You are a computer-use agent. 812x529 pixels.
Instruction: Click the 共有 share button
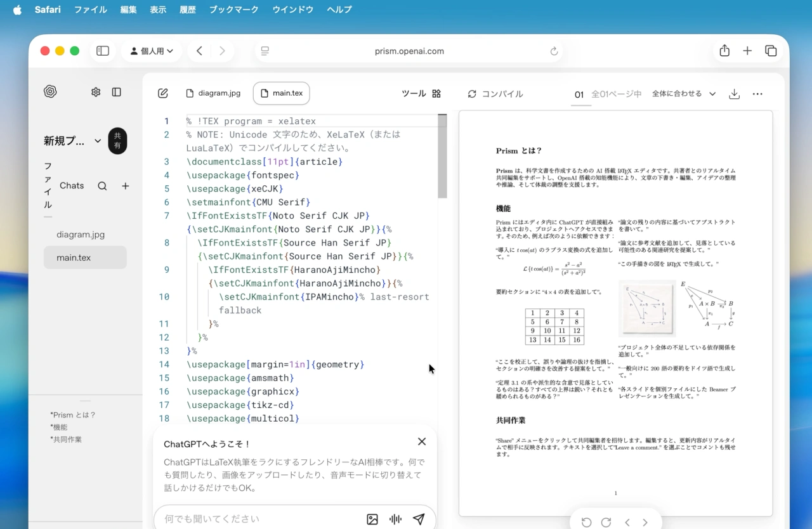117,141
